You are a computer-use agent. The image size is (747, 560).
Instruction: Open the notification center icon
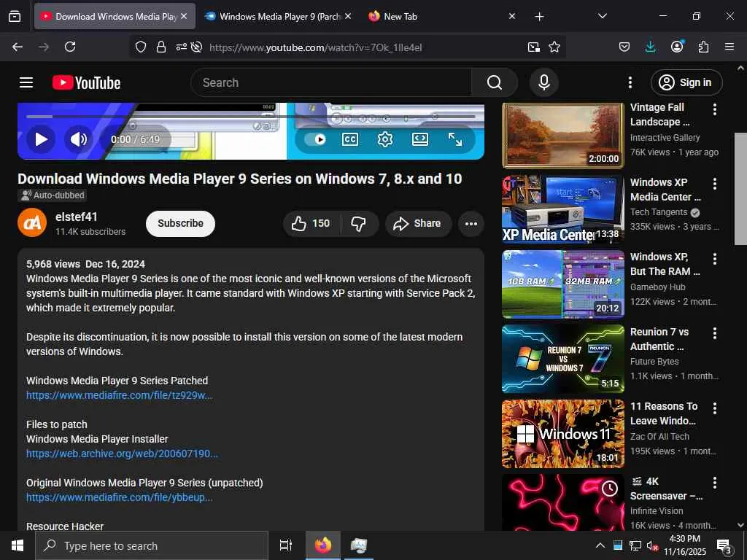coord(724,546)
